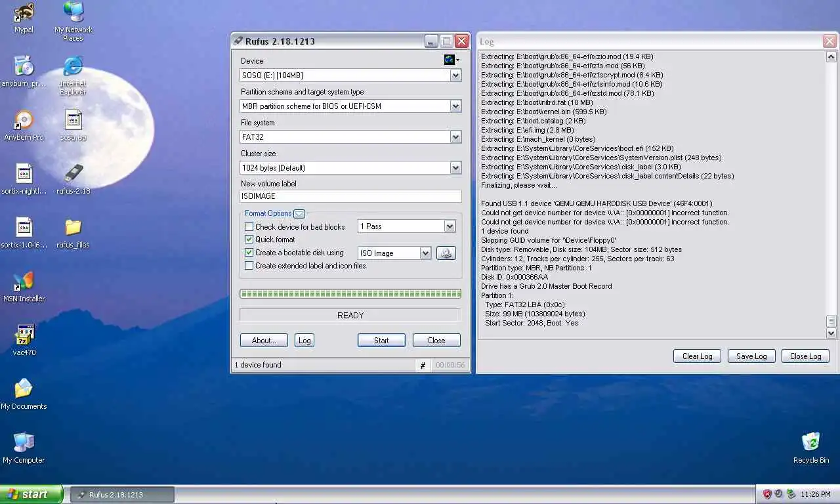
Task: Click the About... button
Action: [x=263, y=341]
